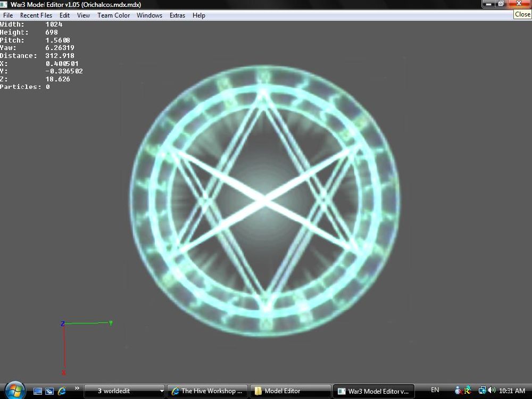Image resolution: width=532 pixels, height=399 pixels.
Task: Select the War3 Model Editor taskbar button
Action: (x=373, y=391)
